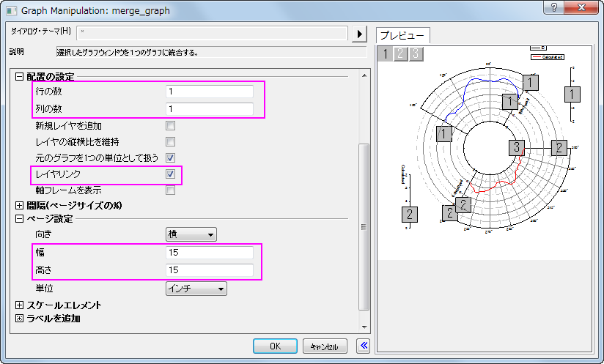Select layer 1 button in preview
The width and height of the screenshot is (604, 364).
(x=386, y=54)
